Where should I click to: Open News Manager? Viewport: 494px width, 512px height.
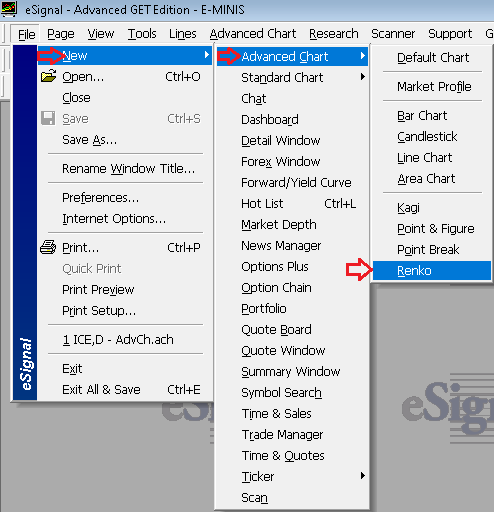292,245
